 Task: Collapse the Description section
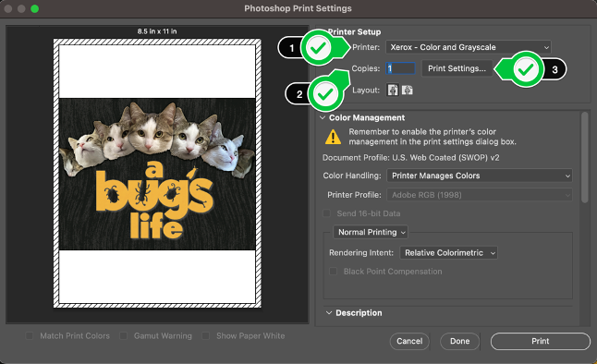[329, 313]
